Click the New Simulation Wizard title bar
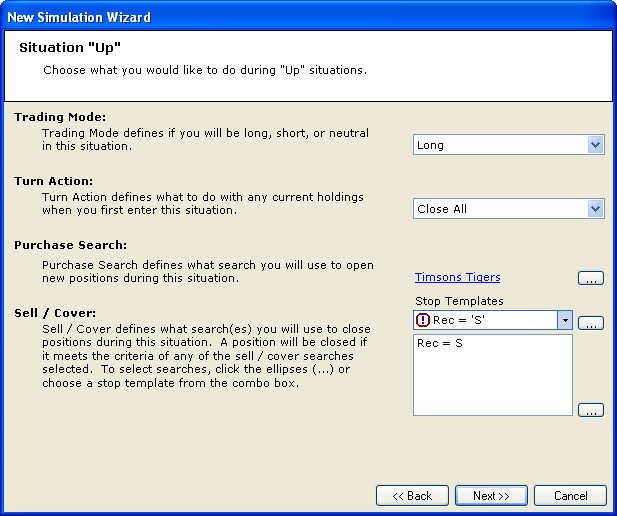This screenshot has width=617, height=516. 300,17
